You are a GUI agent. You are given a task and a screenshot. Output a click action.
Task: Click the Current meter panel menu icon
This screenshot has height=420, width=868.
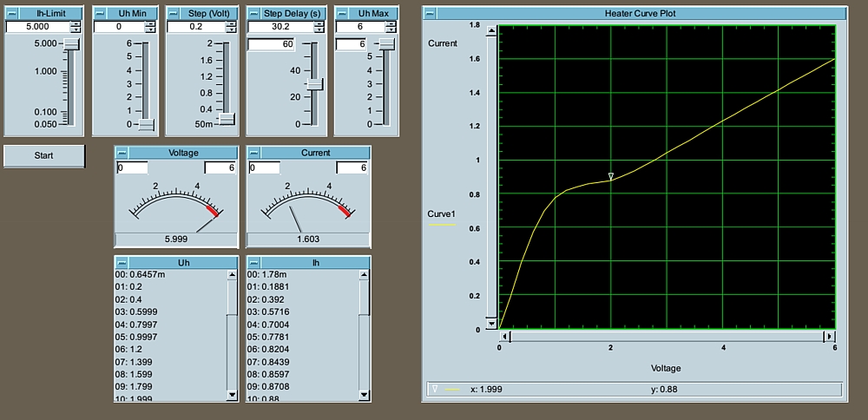[254, 153]
